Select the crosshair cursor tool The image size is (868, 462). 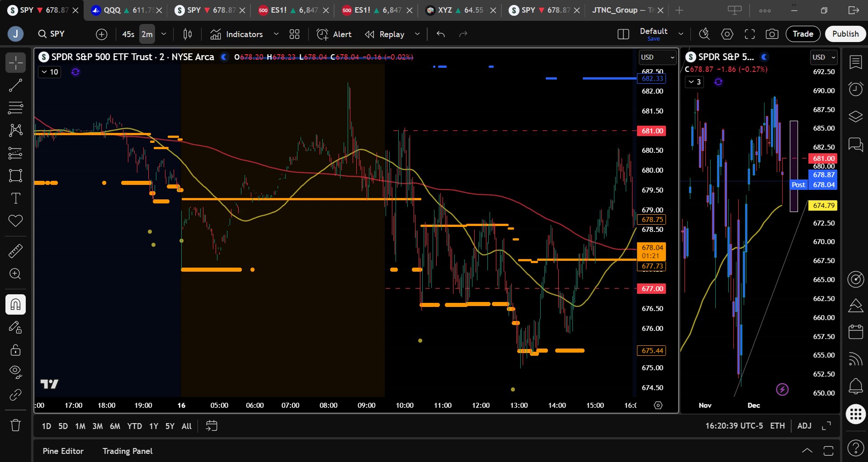pos(15,63)
